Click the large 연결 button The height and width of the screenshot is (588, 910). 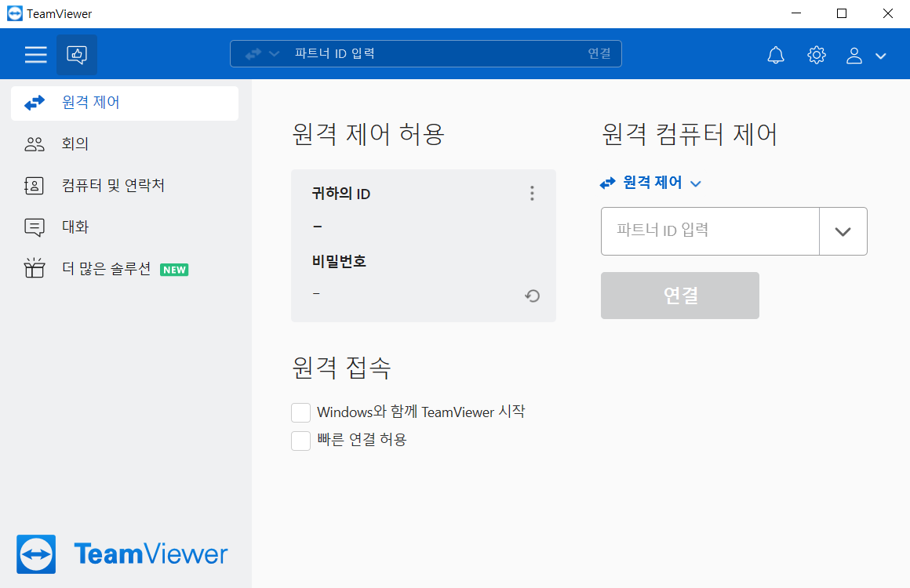click(679, 295)
